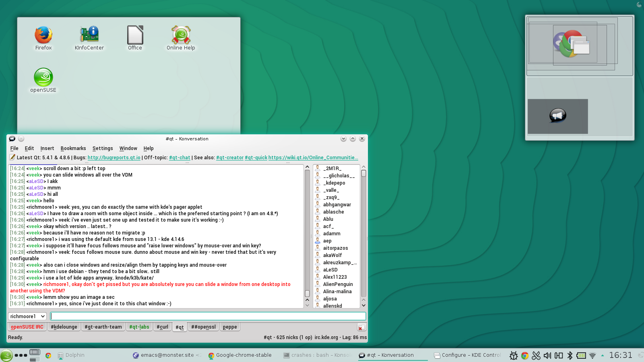
Task: Open the device notifier tray icon
Action: [x=559, y=356]
